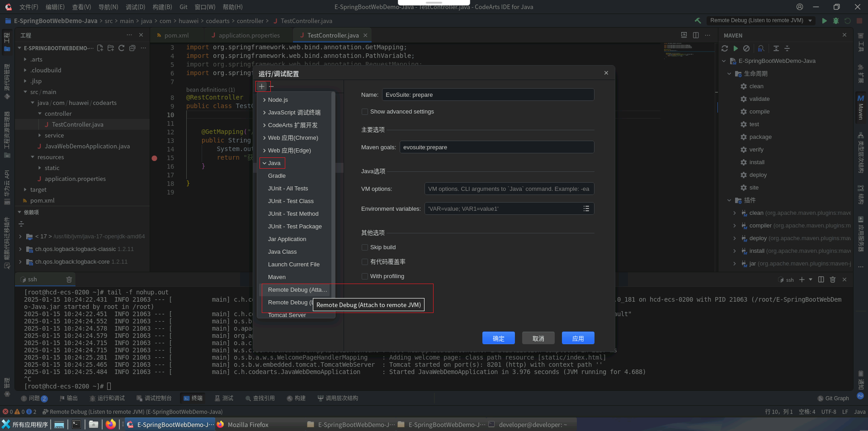Click the Maven expand all icon
The width and height of the screenshot is (868, 431).
776,48
